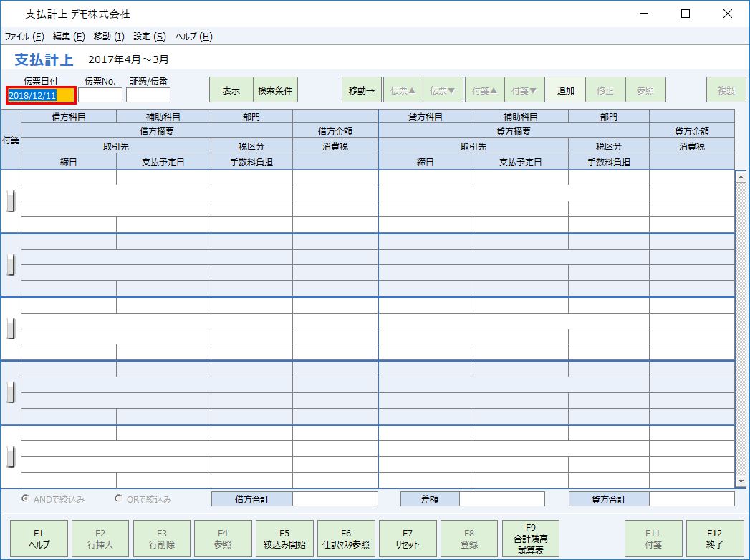Image resolution: width=750 pixels, height=560 pixels.
Task: Click the sticky-note tag on the first row
Action: point(10,201)
